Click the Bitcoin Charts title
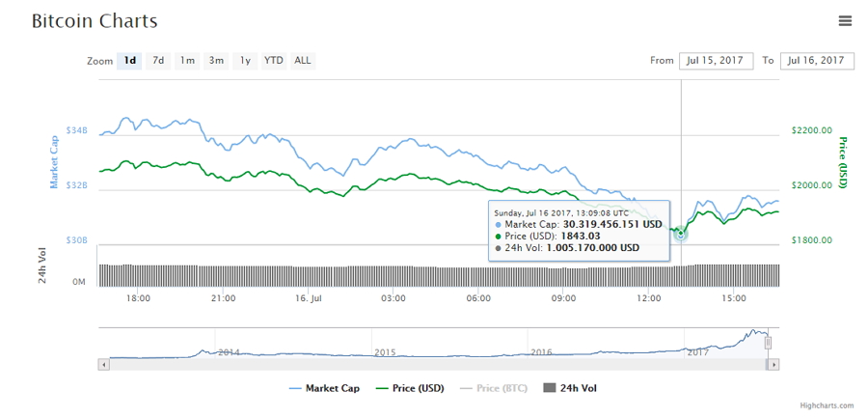 pos(95,21)
